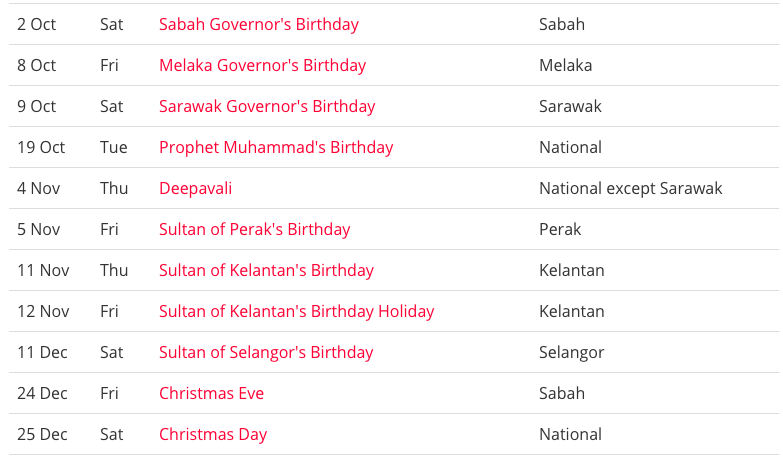
Task: Open the Deepavali holiday link
Action: point(195,188)
